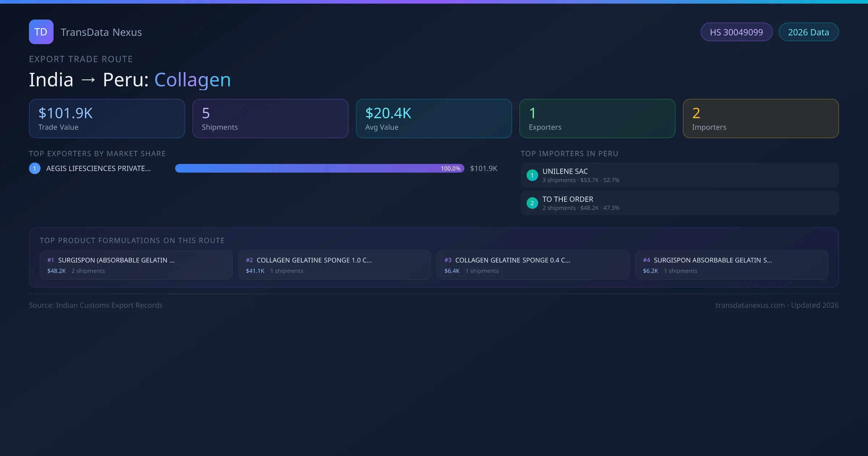
Task: Click the 1 Exporters stat card
Action: tap(597, 119)
